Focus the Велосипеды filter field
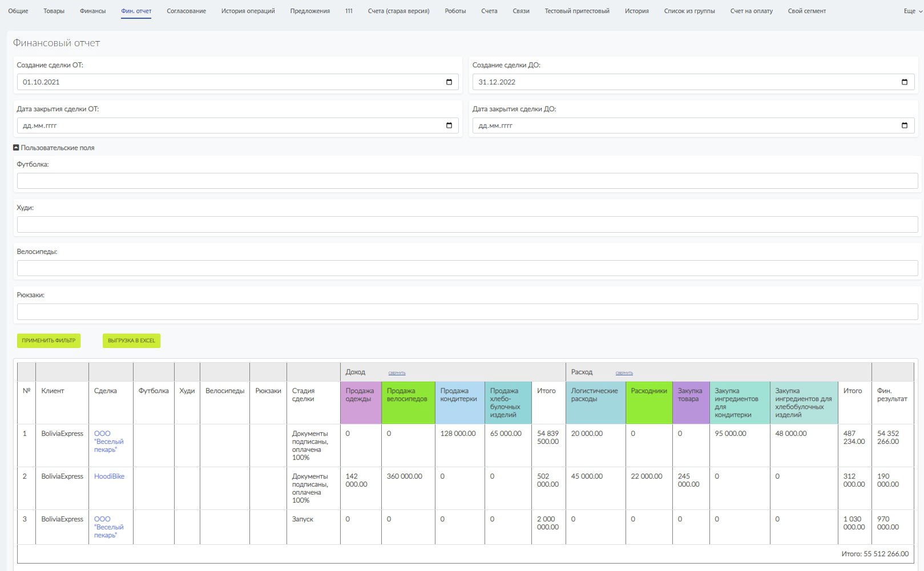The height and width of the screenshot is (571, 924). (x=467, y=268)
